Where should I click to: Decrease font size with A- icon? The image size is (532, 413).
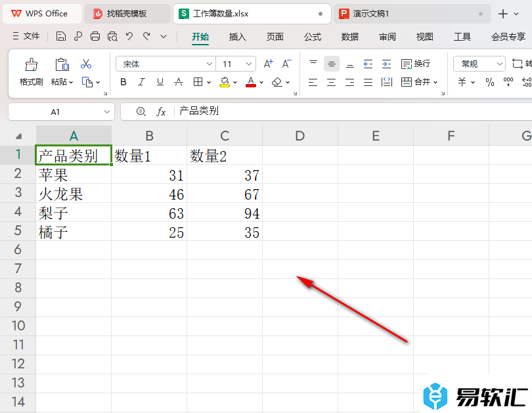(287, 64)
